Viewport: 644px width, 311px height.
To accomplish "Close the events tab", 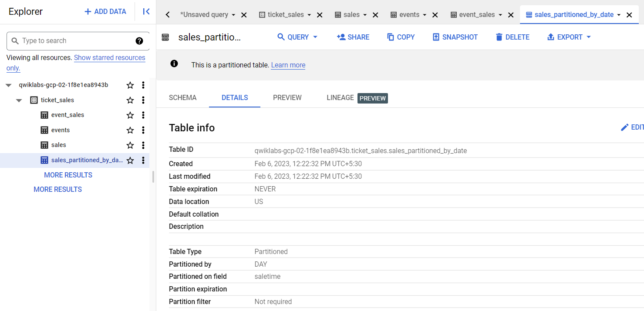I will [435, 15].
